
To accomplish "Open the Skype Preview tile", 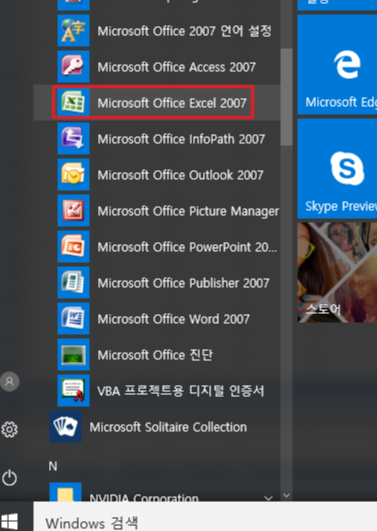I will tap(337, 169).
